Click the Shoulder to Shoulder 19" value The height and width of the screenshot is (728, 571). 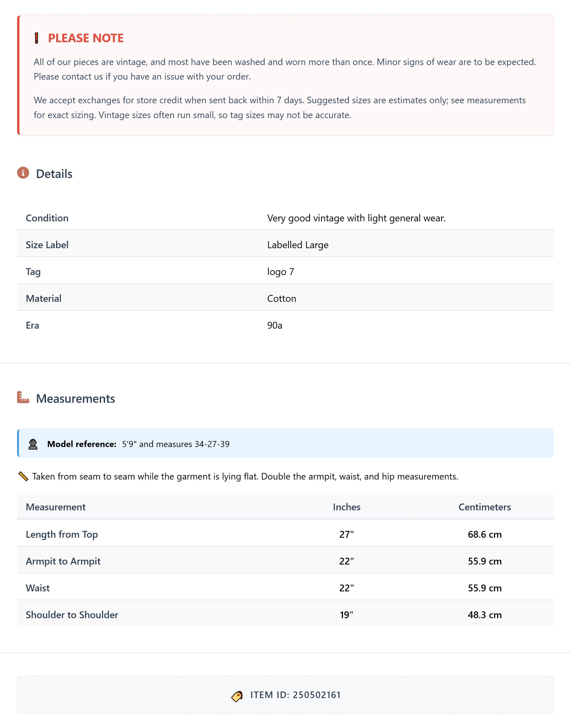(x=346, y=615)
